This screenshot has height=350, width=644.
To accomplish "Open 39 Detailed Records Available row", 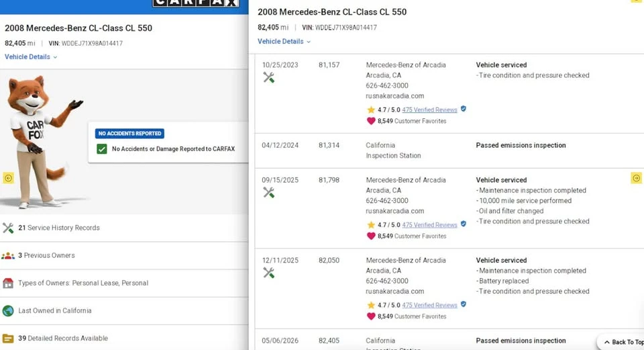I will pos(124,338).
